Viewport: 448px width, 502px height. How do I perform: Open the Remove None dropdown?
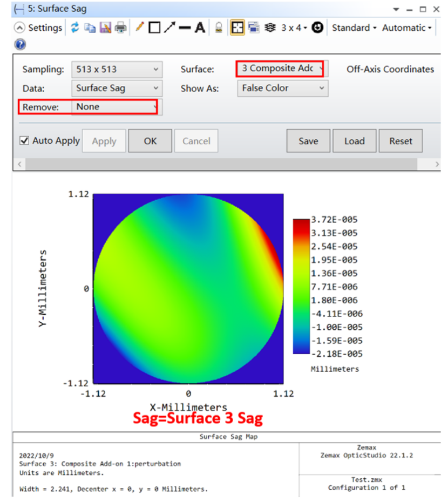pyautogui.click(x=117, y=107)
